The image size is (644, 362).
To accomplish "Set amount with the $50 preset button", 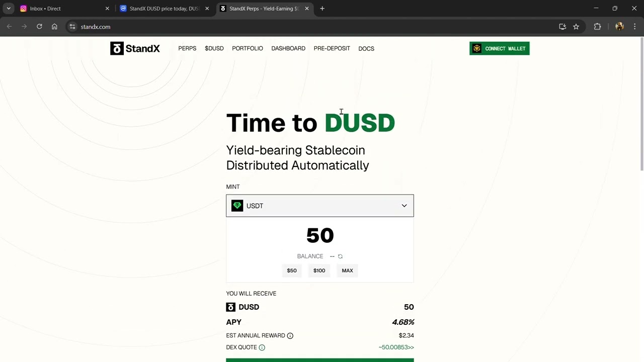I will 292,270.
